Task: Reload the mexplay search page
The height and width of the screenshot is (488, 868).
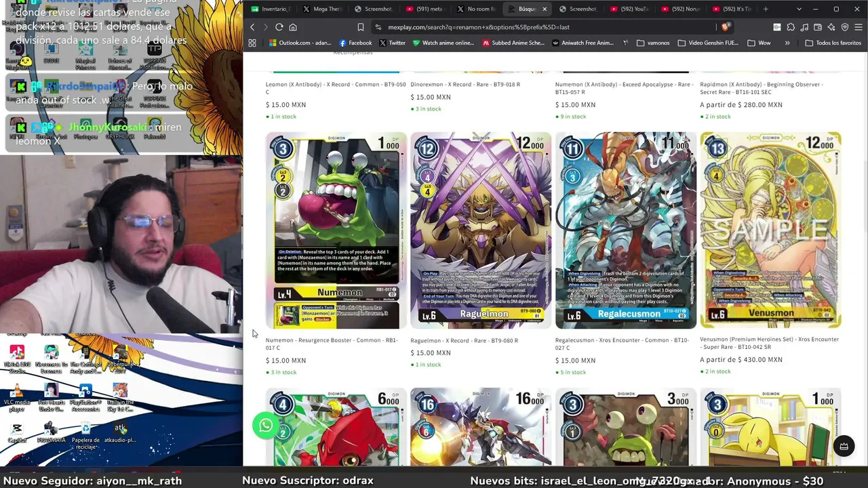Action: [279, 27]
